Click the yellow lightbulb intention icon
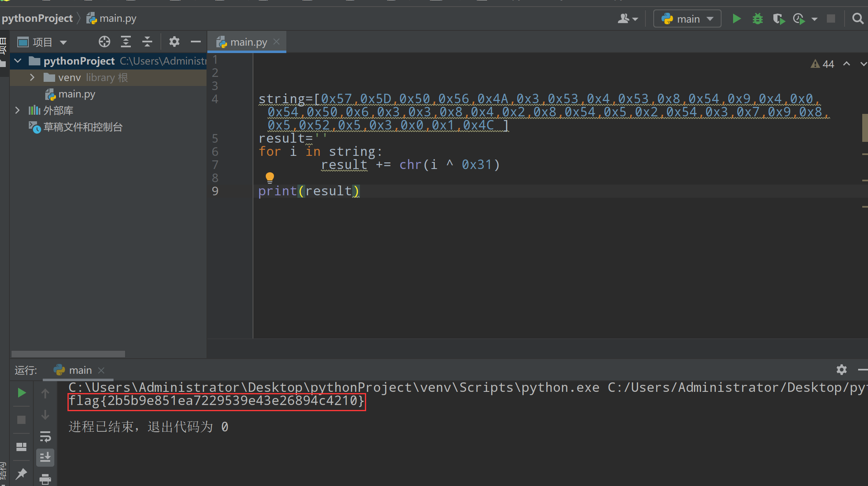The width and height of the screenshot is (868, 486). pos(270,177)
